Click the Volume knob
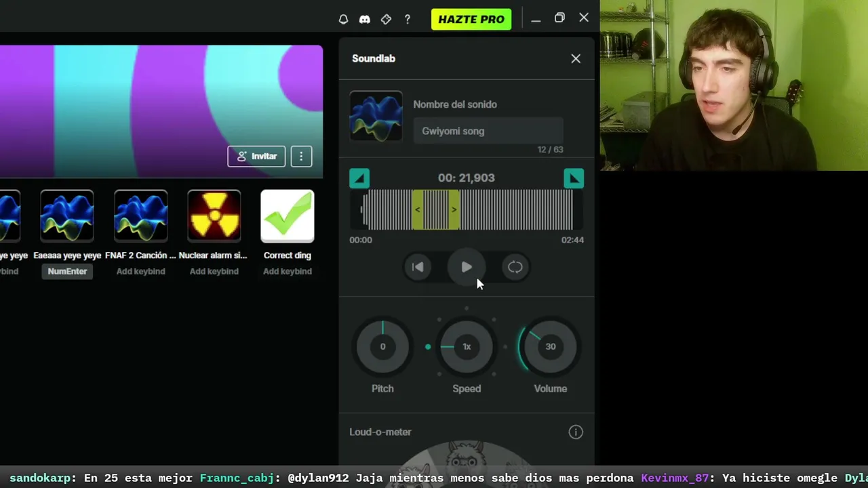 (x=551, y=346)
